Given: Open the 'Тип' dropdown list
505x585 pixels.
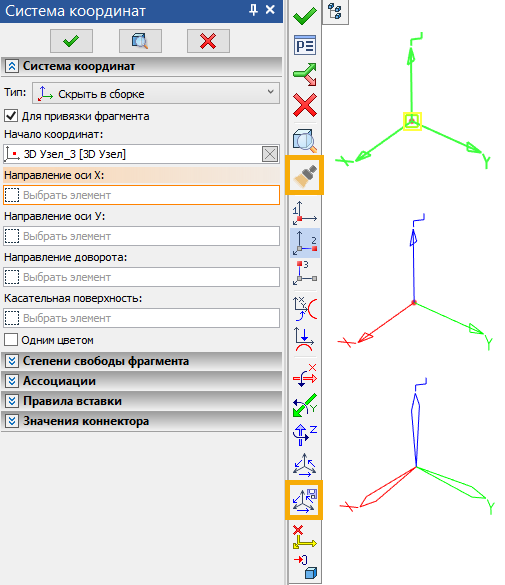Looking at the screenshot, I should click(x=156, y=93).
